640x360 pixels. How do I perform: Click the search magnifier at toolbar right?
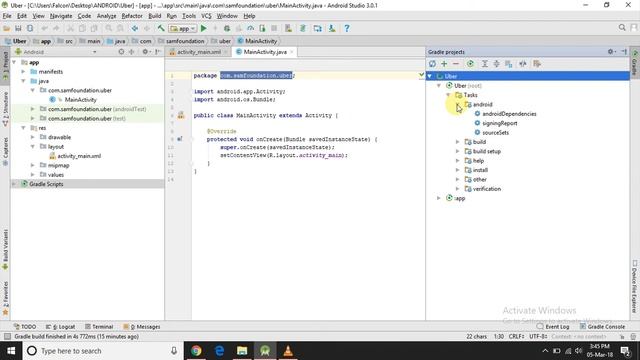[x=622, y=28]
